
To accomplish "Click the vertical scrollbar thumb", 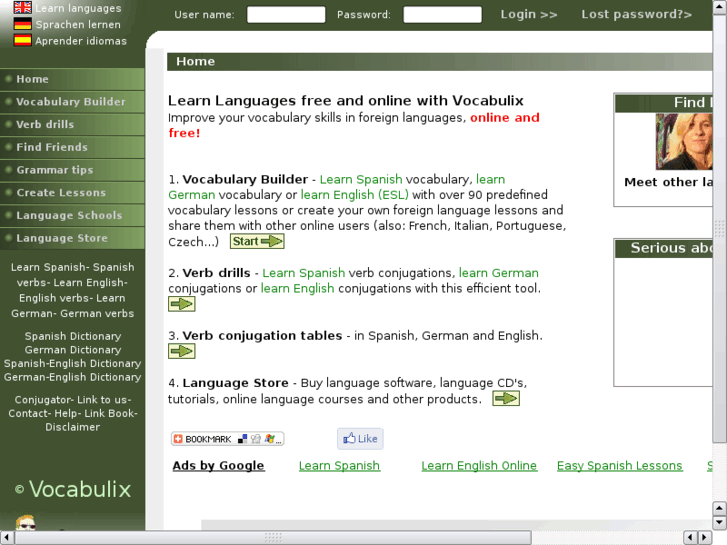I will [x=719, y=228].
